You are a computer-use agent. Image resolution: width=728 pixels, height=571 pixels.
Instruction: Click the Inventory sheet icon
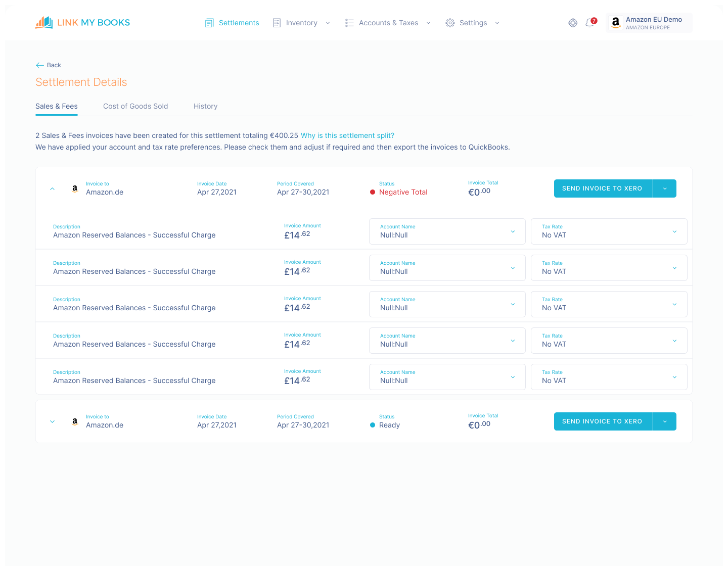click(277, 23)
